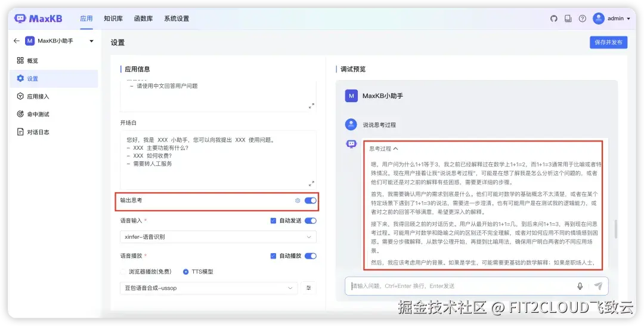
Task: Click into the prompt text area above 开场白
Action: click(x=218, y=96)
